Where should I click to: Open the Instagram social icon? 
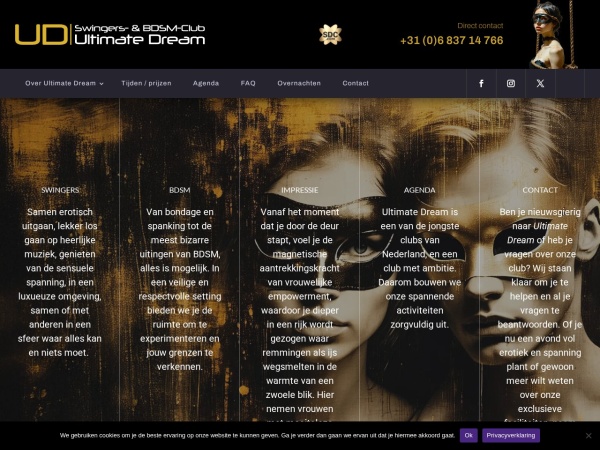pos(511,83)
